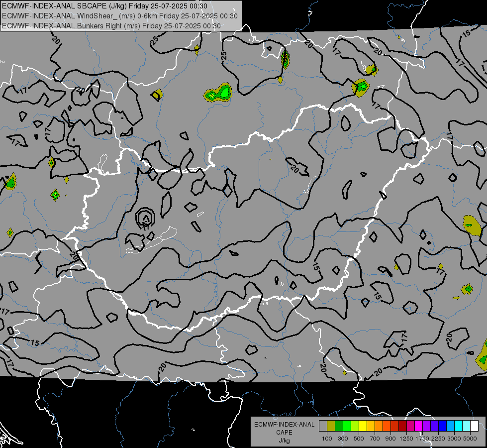Click the 1250 value on legend scale
Screen dimensions: 487x448
406,439
